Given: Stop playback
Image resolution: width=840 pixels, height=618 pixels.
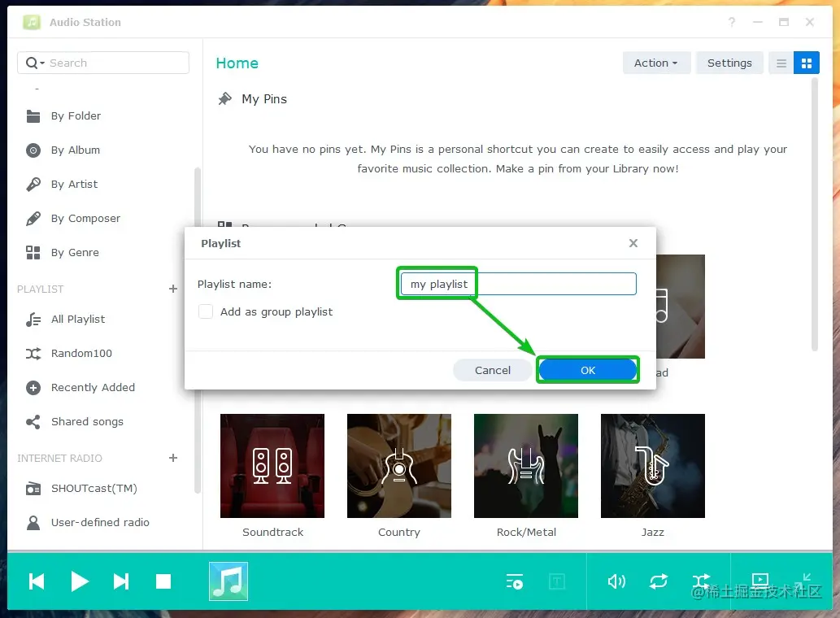Looking at the screenshot, I should pyautogui.click(x=163, y=581).
